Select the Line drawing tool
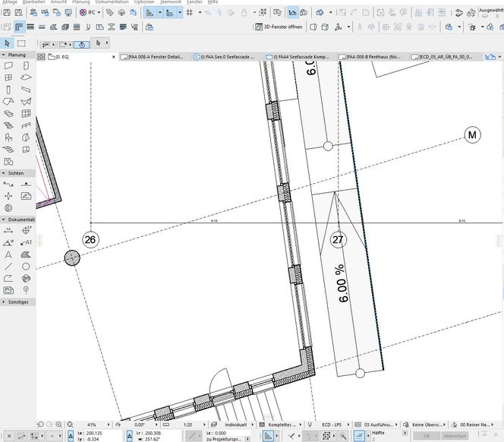The image size is (504, 442). click(x=8, y=267)
